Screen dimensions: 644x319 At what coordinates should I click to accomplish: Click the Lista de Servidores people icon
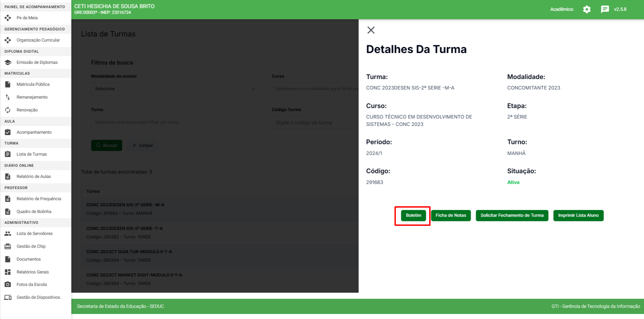pyautogui.click(x=8, y=234)
